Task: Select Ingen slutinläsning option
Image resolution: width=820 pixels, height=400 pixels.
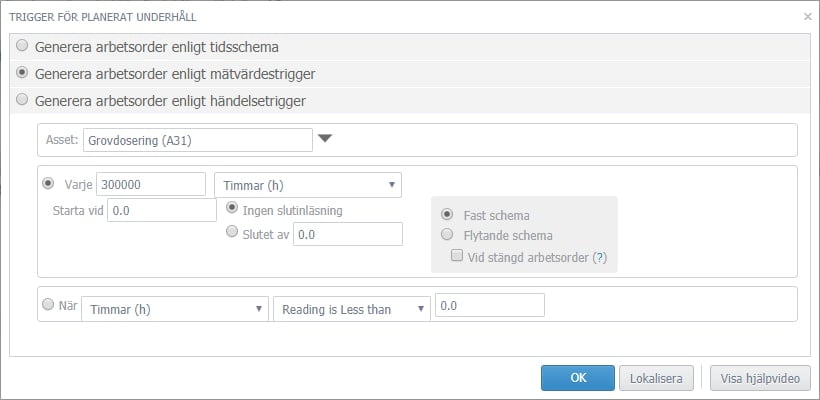Action: [232, 209]
